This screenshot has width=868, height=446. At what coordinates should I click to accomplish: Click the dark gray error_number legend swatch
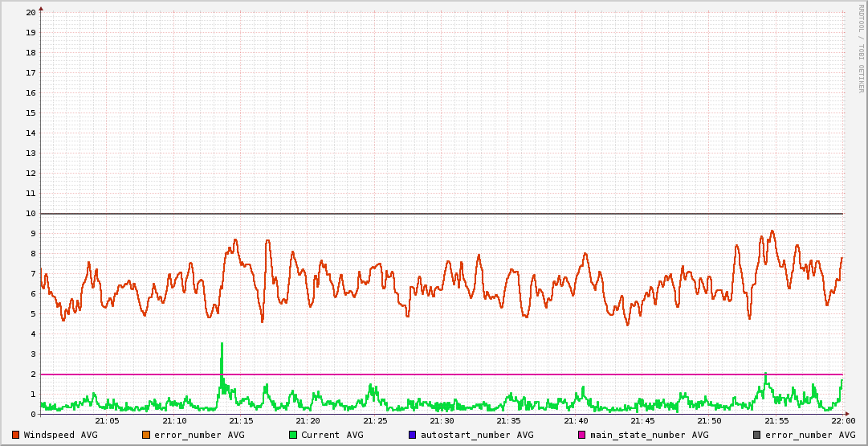pyautogui.click(x=756, y=435)
